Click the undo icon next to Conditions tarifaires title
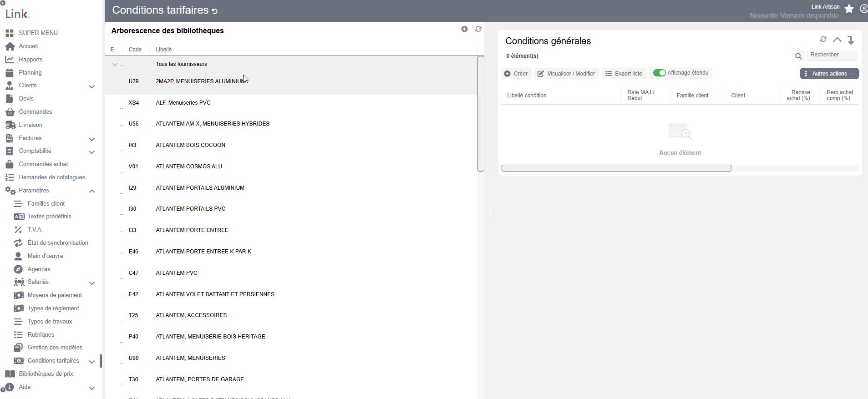Image resolution: width=868 pixels, height=399 pixels. (x=215, y=11)
